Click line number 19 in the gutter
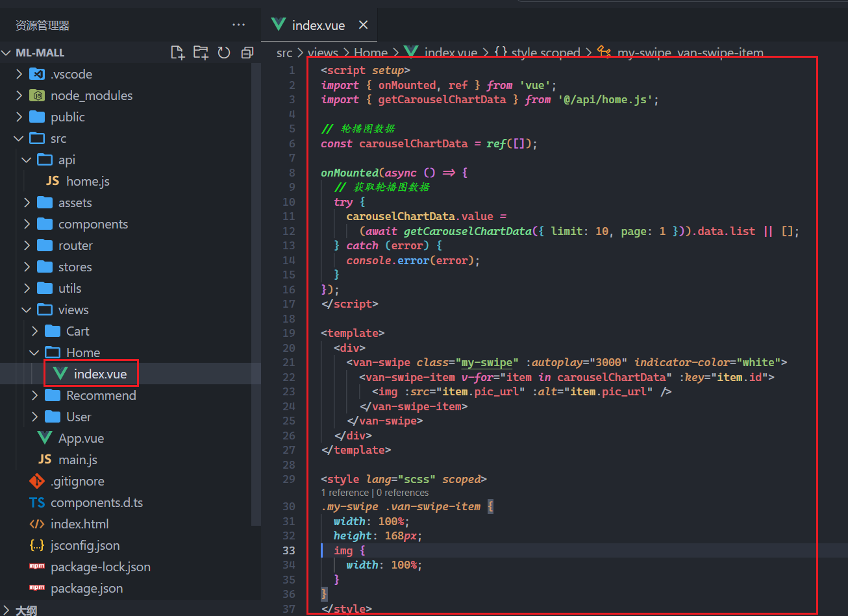The image size is (848, 616). [289, 333]
